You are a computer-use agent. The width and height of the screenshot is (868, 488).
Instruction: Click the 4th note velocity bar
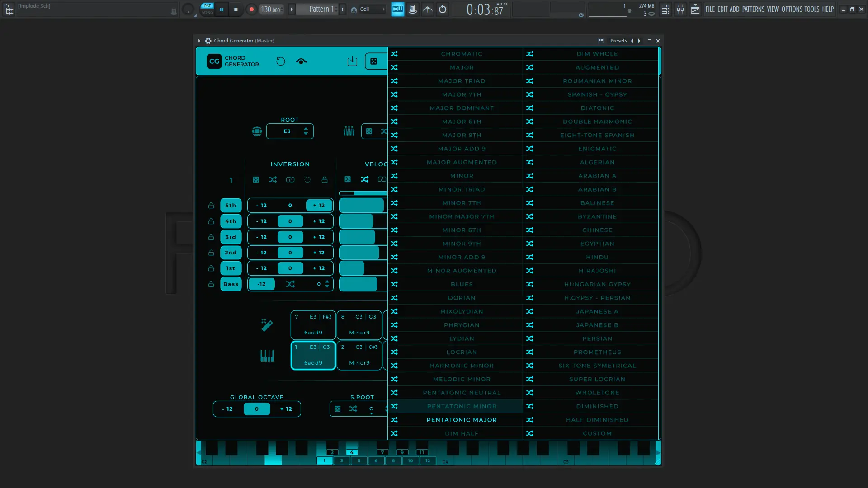click(x=356, y=221)
